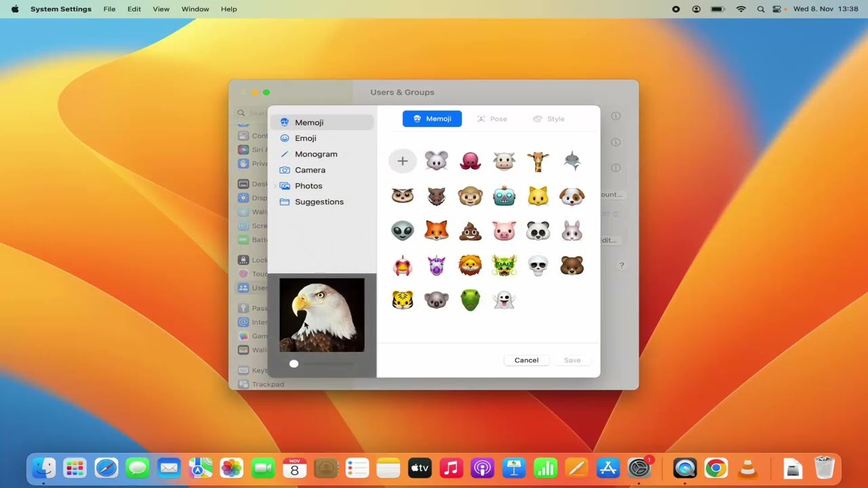
Task: Choose Memoji in the picture sidebar
Action: click(x=321, y=123)
